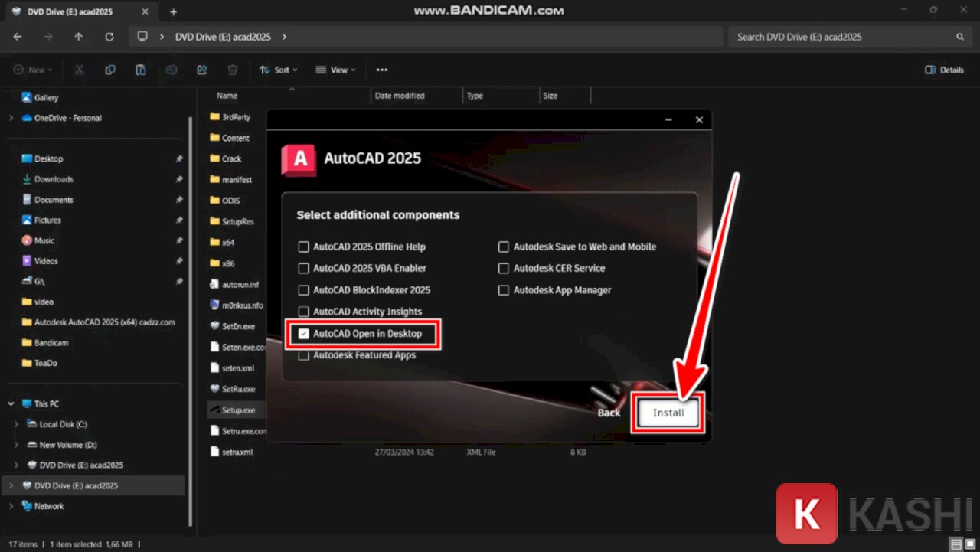Enable AutoCAD 2025 Offline Help checkbox
This screenshot has height=552, width=980.
[x=304, y=247]
